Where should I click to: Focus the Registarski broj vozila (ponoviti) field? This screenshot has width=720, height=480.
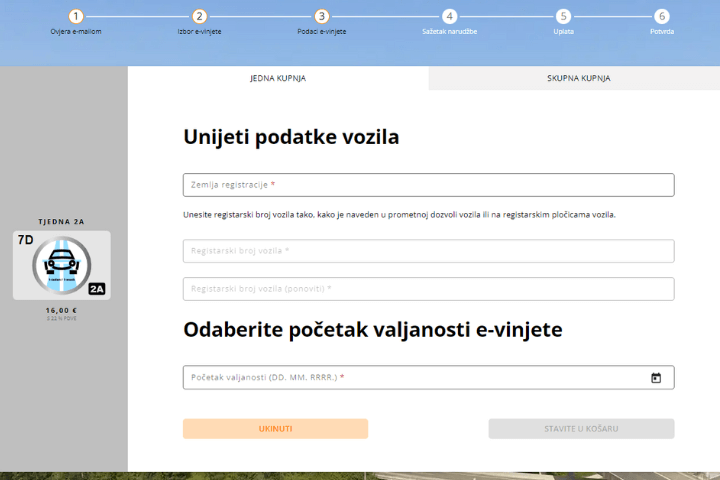(x=428, y=289)
